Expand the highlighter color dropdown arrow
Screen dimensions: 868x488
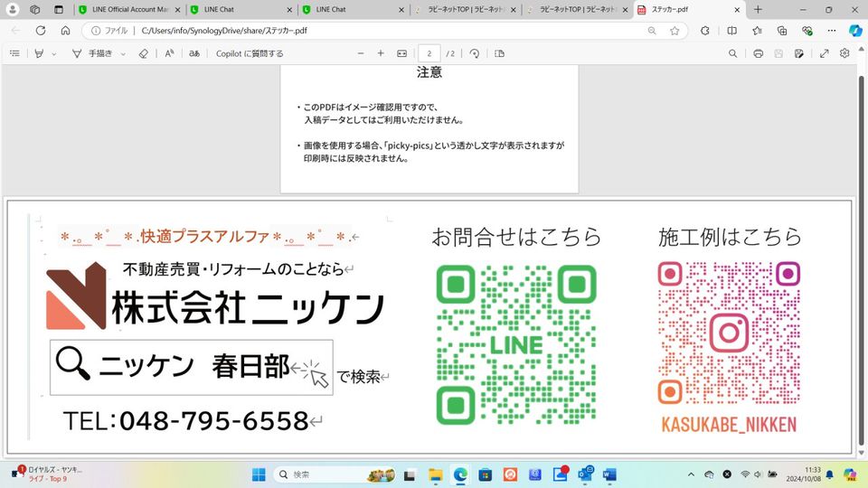coord(54,53)
